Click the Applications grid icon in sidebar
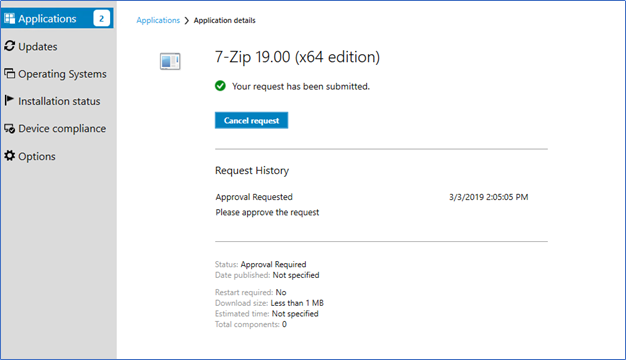626x360 pixels. coord(10,18)
